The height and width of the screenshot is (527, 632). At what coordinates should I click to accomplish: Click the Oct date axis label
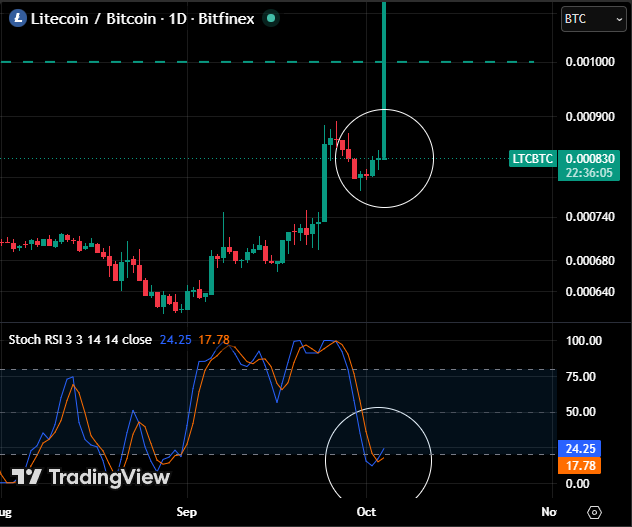tap(366, 512)
